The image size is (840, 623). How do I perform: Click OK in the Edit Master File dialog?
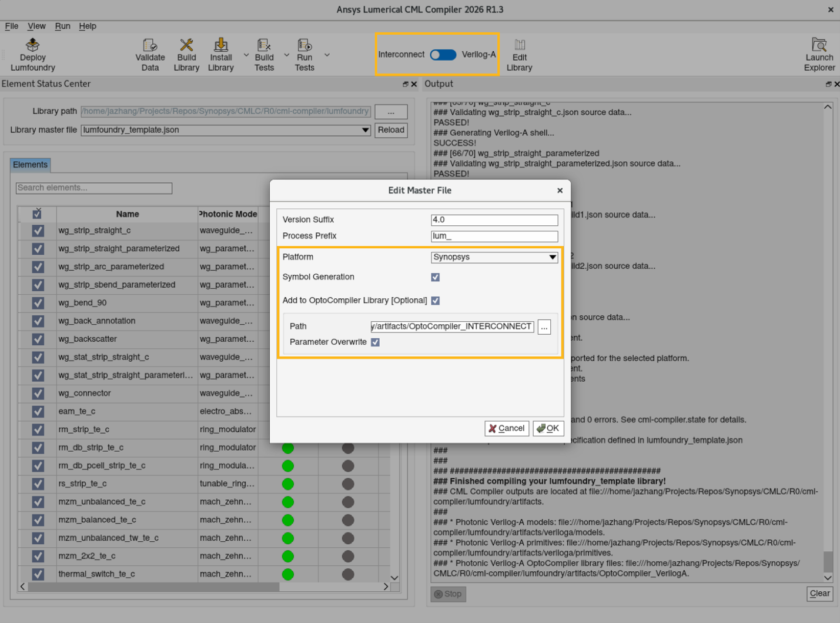[x=548, y=428]
